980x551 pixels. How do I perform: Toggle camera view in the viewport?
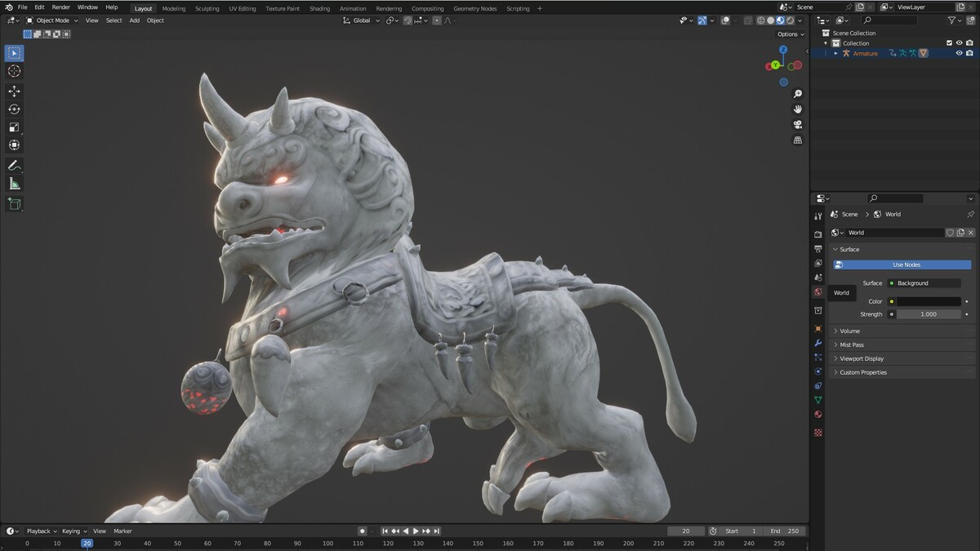(798, 125)
